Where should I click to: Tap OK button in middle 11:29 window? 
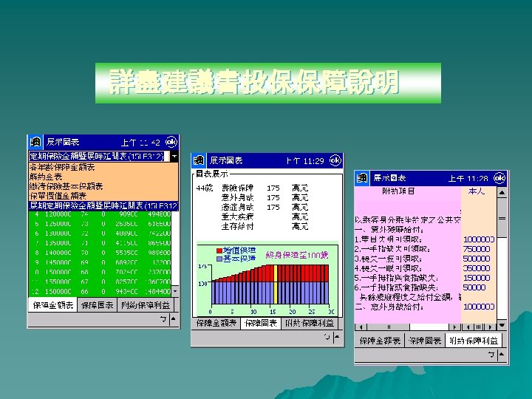(x=335, y=160)
